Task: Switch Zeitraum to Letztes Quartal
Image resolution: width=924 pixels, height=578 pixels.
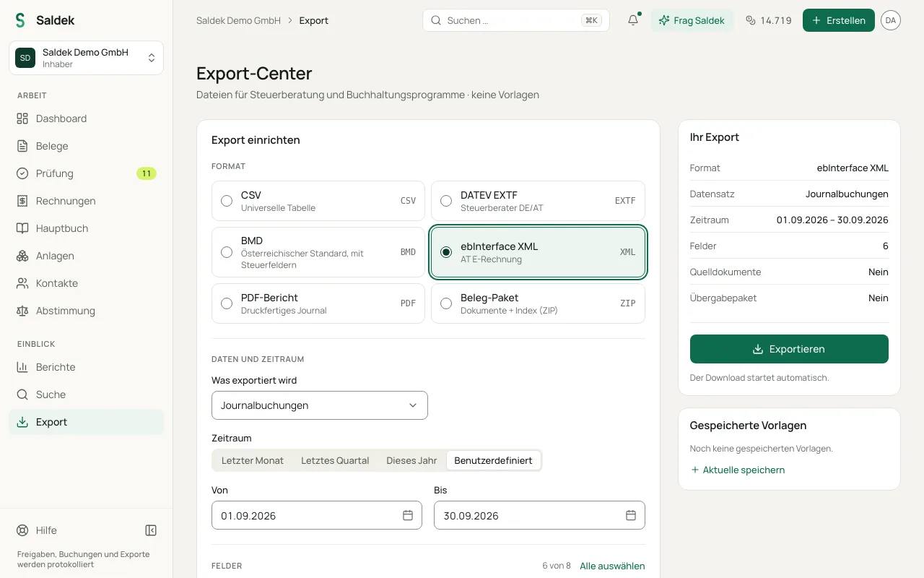Action: point(335,460)
